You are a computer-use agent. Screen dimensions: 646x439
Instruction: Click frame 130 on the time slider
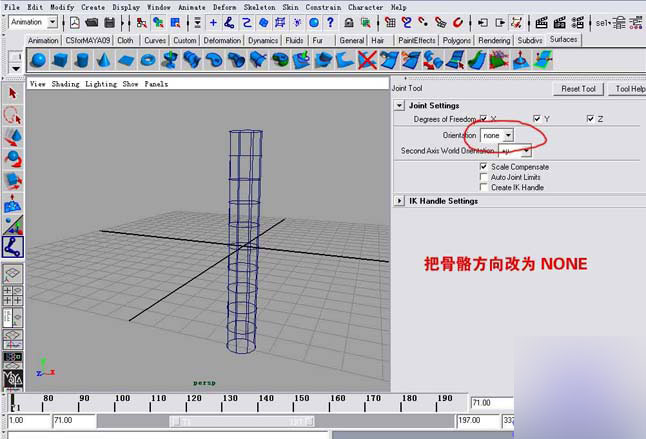[x=230, y=398]
